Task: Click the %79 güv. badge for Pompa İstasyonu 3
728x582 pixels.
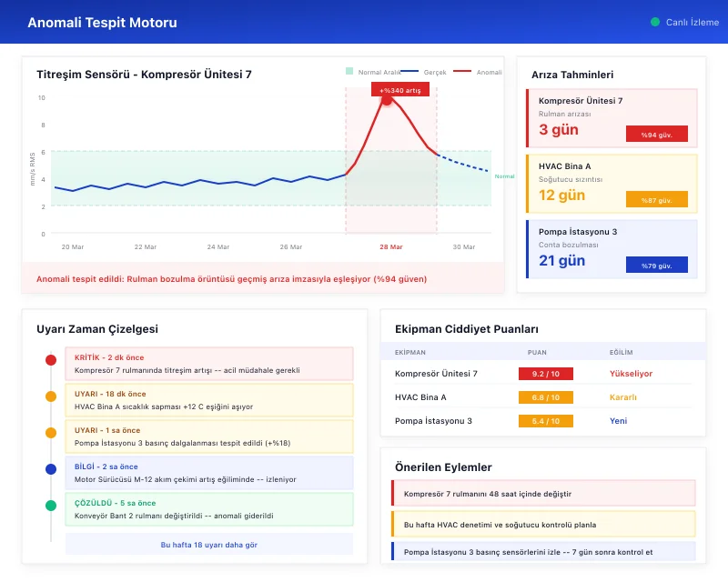Action: pyautogui.click(x=659, y=265)
